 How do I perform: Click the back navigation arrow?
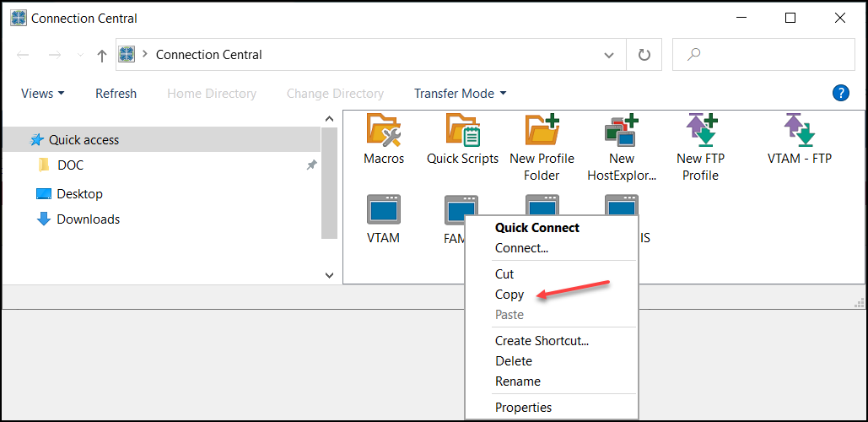[x=23, y=55]
